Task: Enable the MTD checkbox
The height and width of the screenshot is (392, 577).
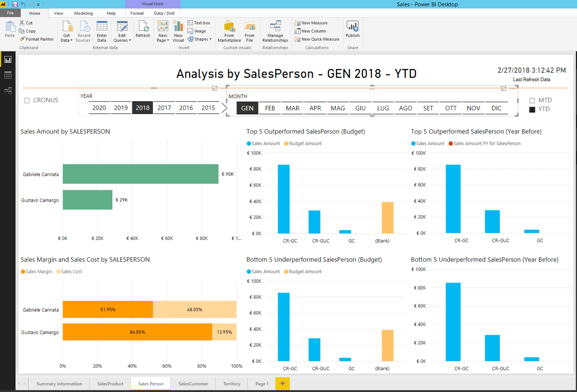Action: pos(532,100)
